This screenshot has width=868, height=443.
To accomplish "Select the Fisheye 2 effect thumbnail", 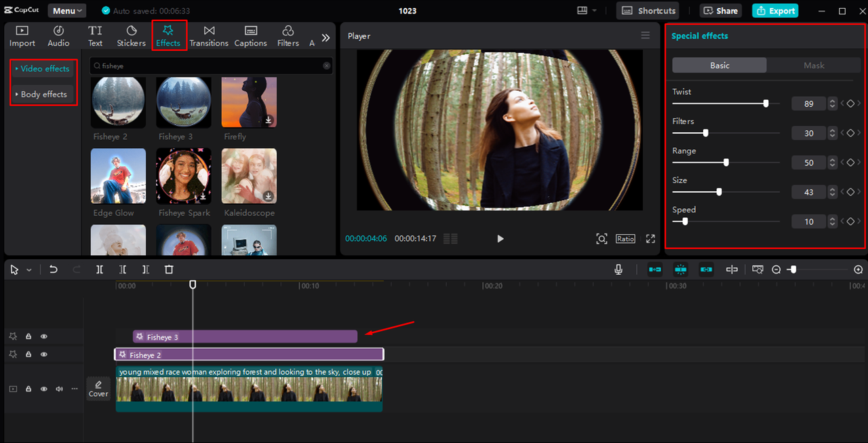I will pos(118,102).
